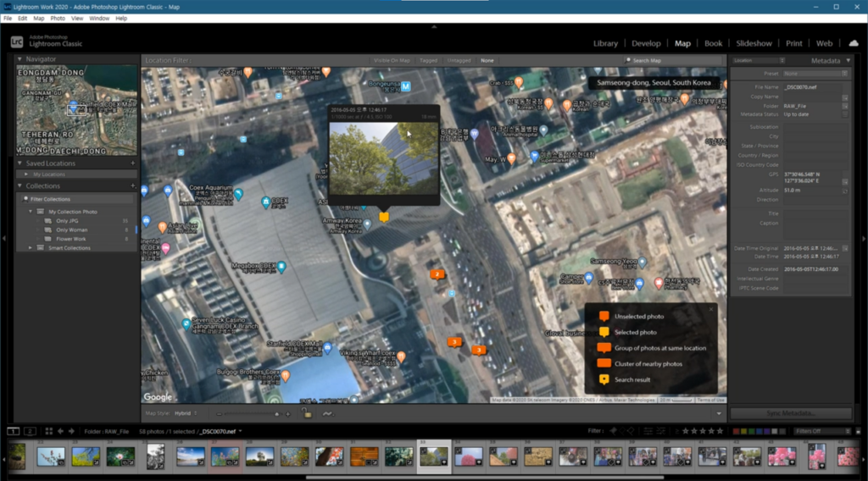Open the cloud sync status icon
Viewport: 868px width, 481px height.
tap(853, 43)
